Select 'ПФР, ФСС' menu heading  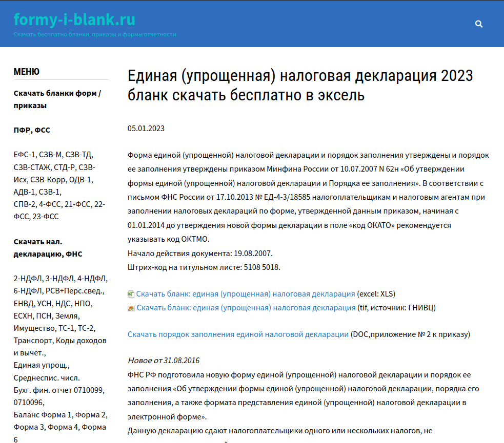[32, 130]
